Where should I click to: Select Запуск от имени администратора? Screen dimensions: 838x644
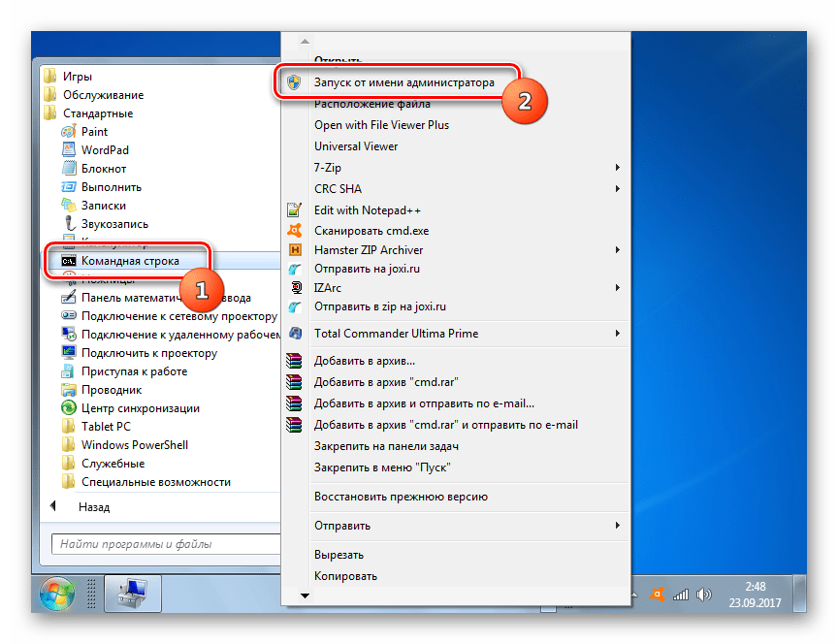tap(404, 82)
